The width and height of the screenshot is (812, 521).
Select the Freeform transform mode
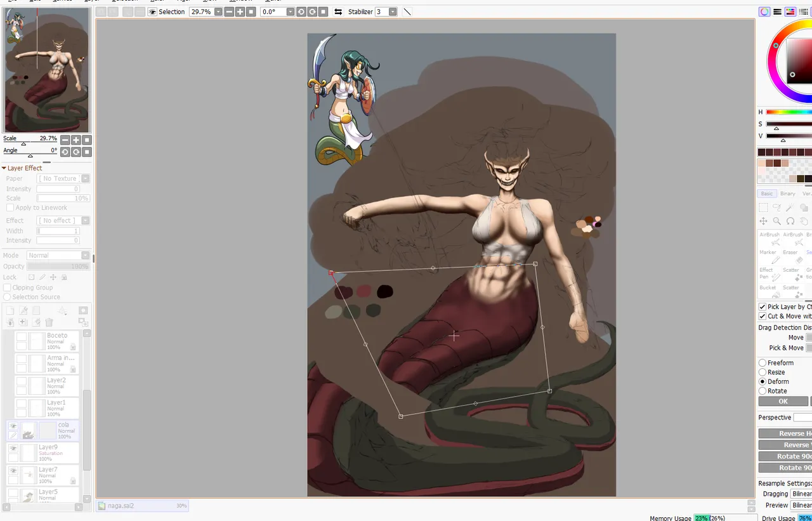point(763,363)
